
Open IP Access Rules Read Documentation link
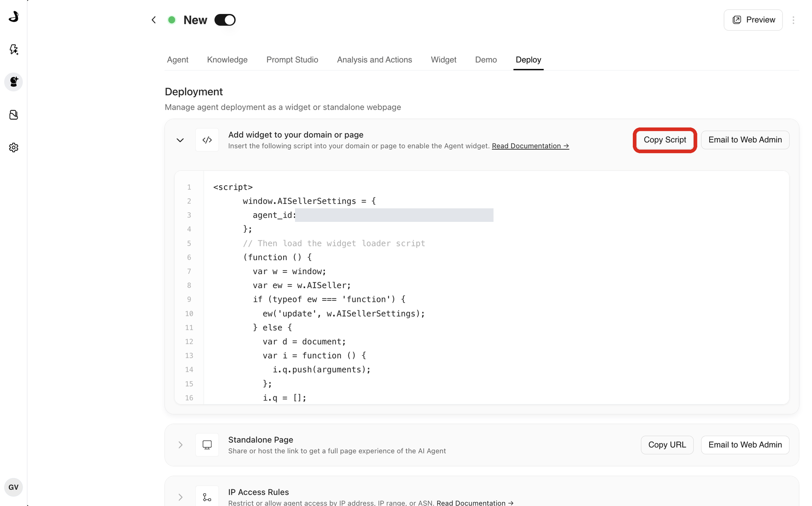(475, 503)
